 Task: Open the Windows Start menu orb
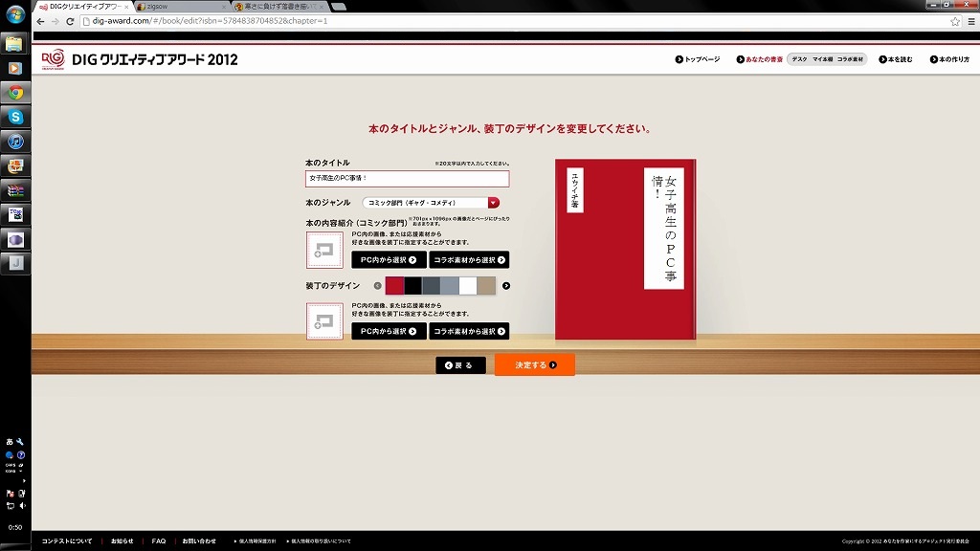pyautogui.click(x=15, y=13)
